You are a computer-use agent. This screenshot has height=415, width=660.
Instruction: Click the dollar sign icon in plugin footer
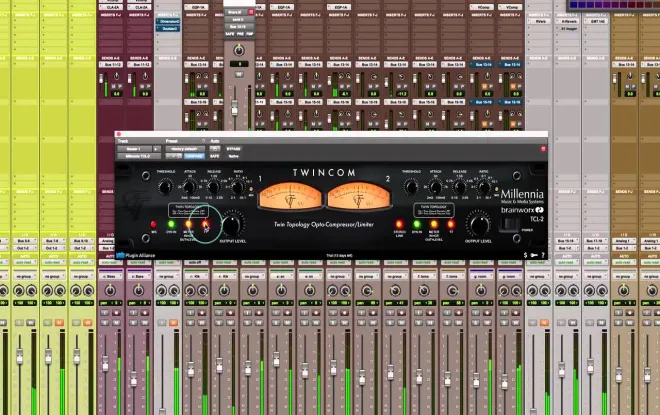tap(525, 255)
